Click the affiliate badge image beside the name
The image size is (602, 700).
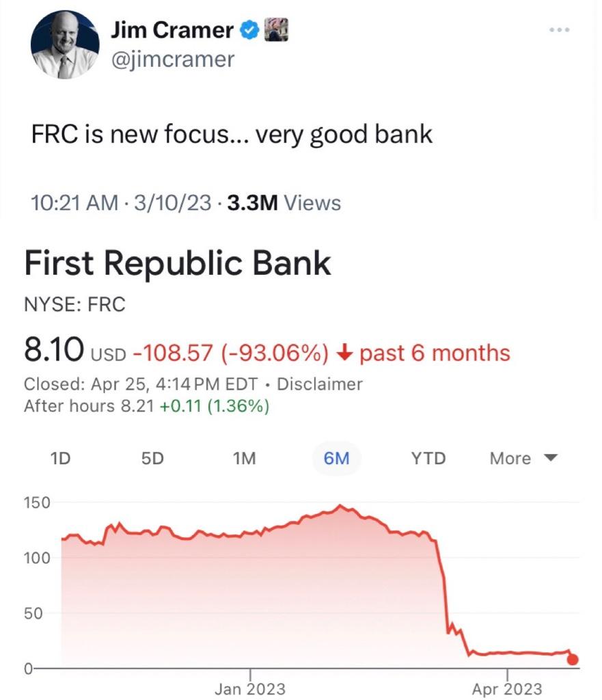click(x=276, y=29)
